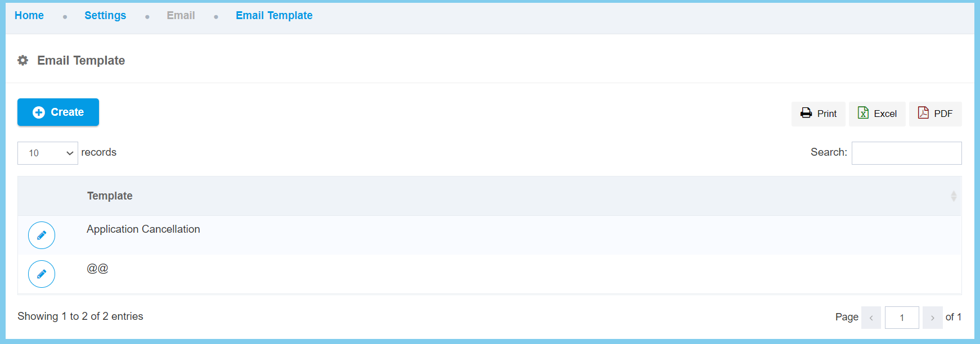Select the Application Cancellation row text
Screen dimensions: 980x344
click(x=143, y=229)
